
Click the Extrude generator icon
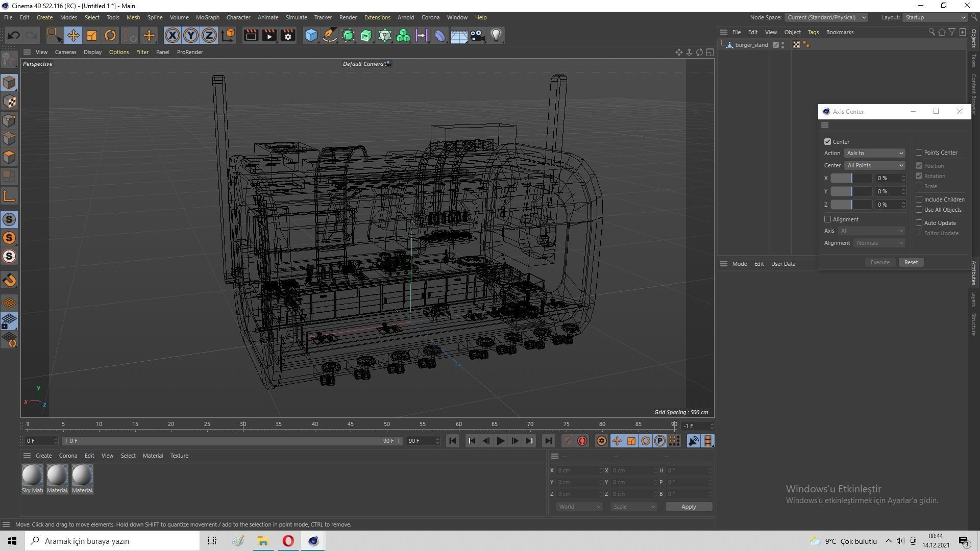pos(366,35)
